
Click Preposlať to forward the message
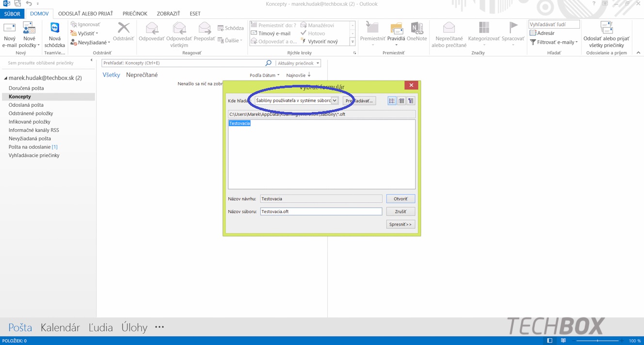coord(205,32)
